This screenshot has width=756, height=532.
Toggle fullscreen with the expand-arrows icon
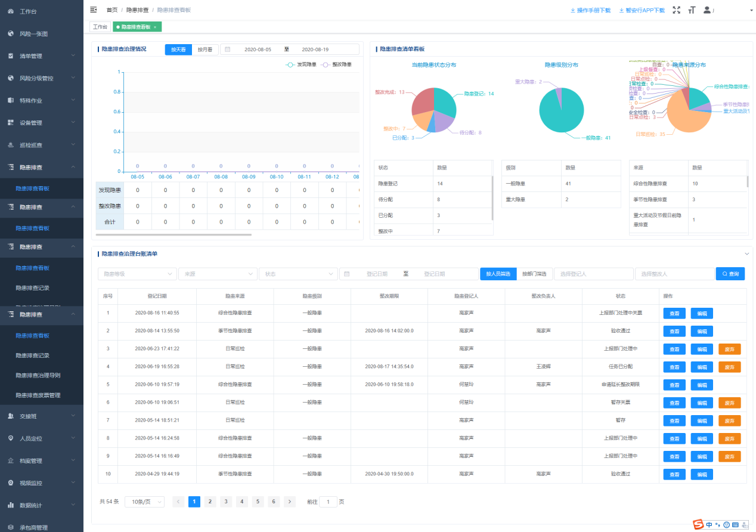coord(676,10)
